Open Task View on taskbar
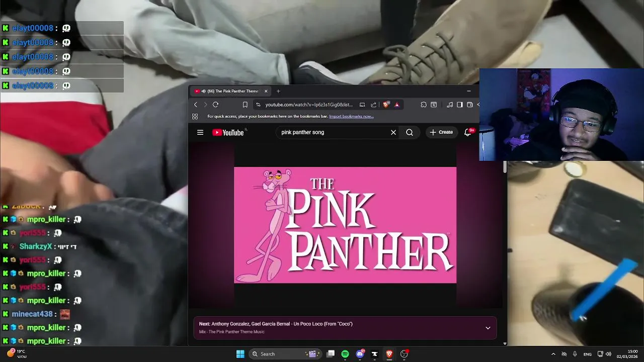The height and width of the screenshot is (362, 644). [x=331, y=354]
